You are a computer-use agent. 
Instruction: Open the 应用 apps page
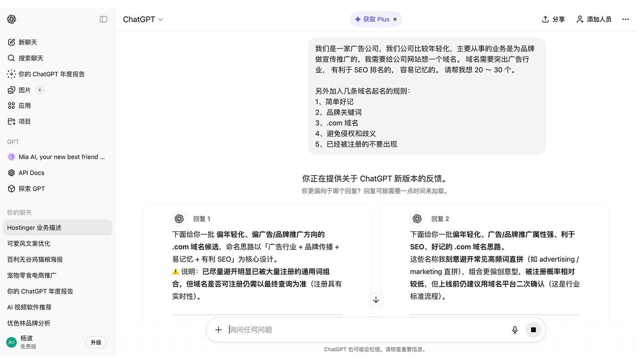[x=25, y=106]
